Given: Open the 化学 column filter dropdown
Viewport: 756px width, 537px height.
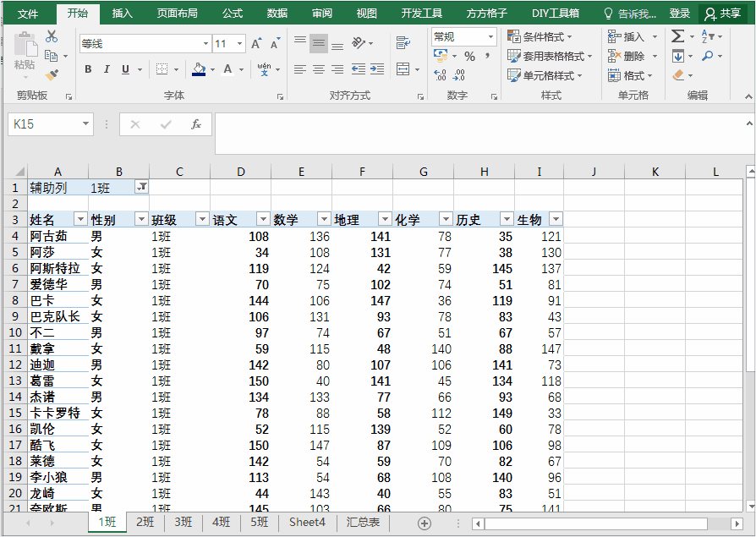Looking at the screenshot, I should (446, 219).
